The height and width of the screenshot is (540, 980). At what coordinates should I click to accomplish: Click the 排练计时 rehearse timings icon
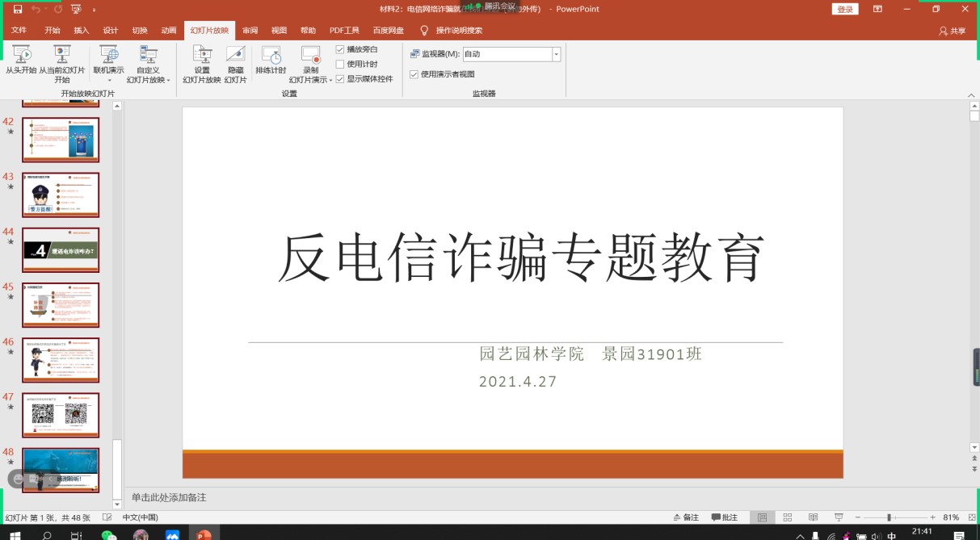271,56
